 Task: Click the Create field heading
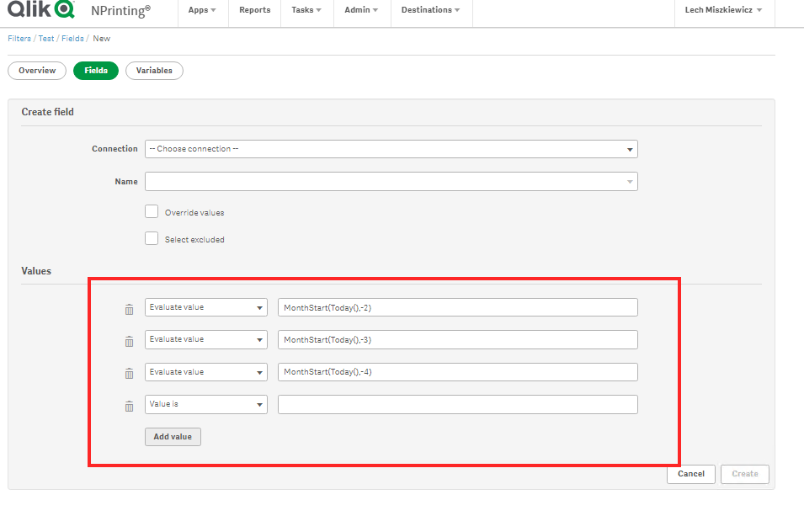click(48, 112)
